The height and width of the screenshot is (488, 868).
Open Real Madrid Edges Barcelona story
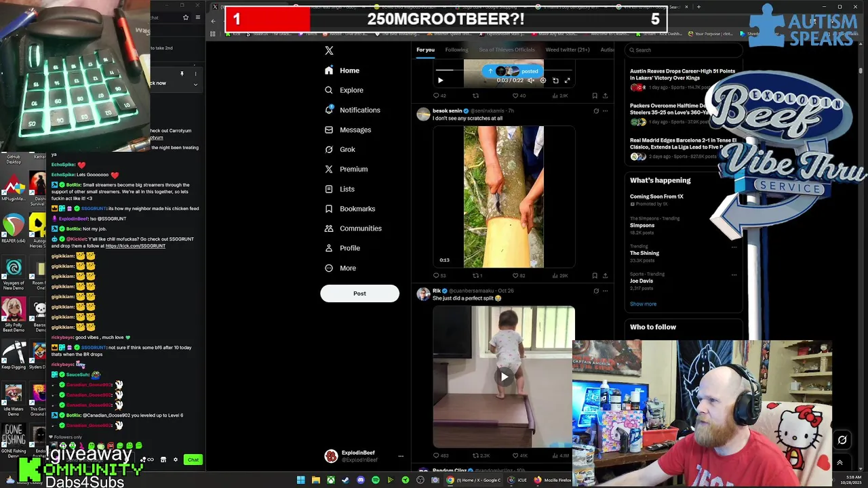tap(683, 149)
